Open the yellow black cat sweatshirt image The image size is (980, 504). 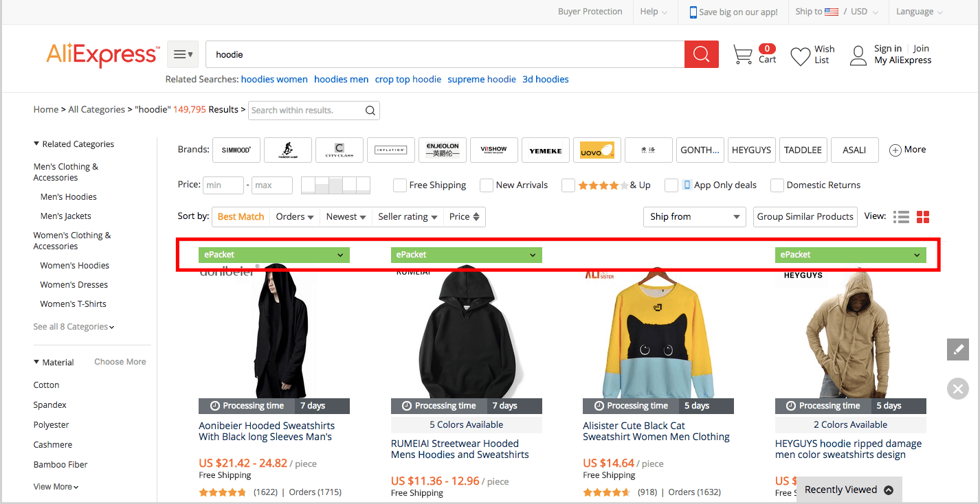tap(658, 332)
